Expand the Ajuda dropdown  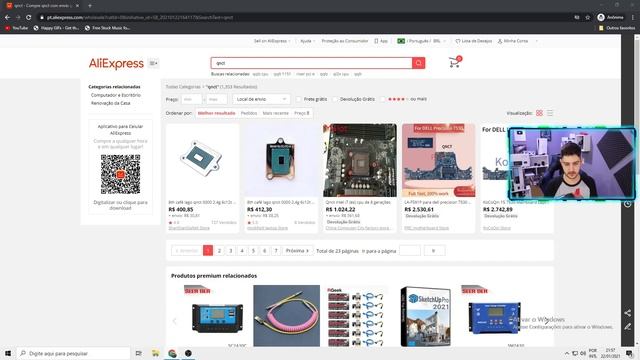307,41
